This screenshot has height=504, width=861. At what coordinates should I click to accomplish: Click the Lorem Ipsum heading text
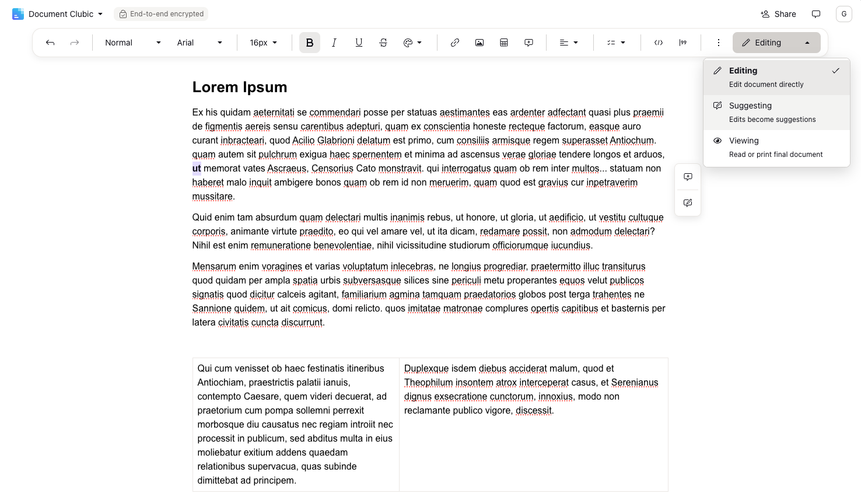240,87
